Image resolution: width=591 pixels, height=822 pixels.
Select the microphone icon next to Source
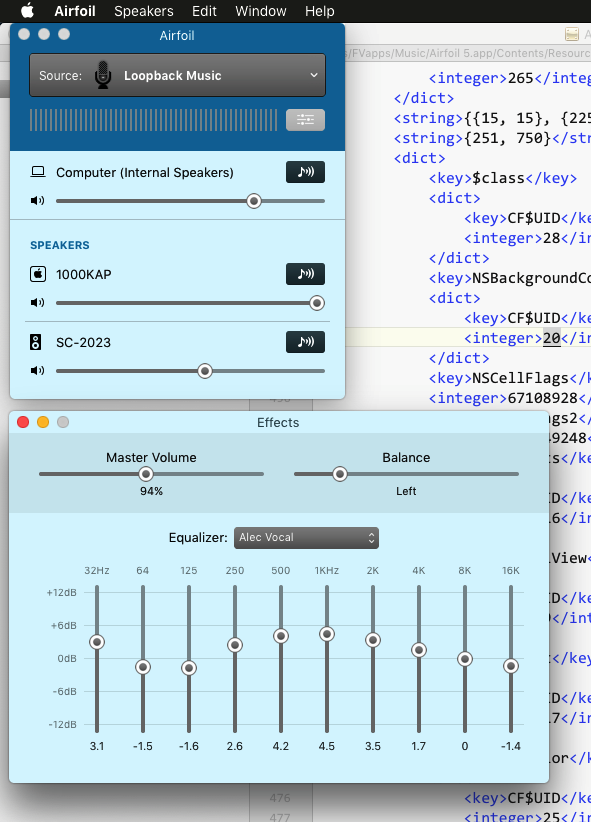pyautogui.click(x=103, y=75)
